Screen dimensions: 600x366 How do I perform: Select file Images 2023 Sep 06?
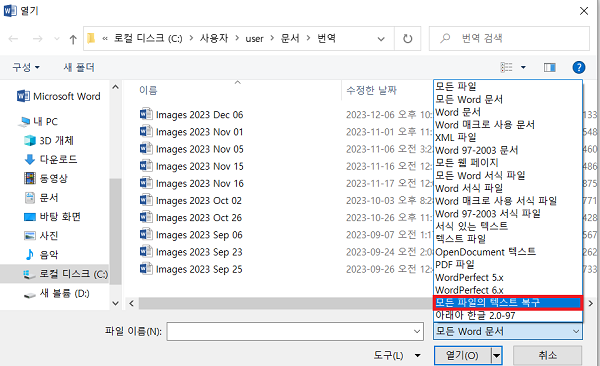[191, 235]
